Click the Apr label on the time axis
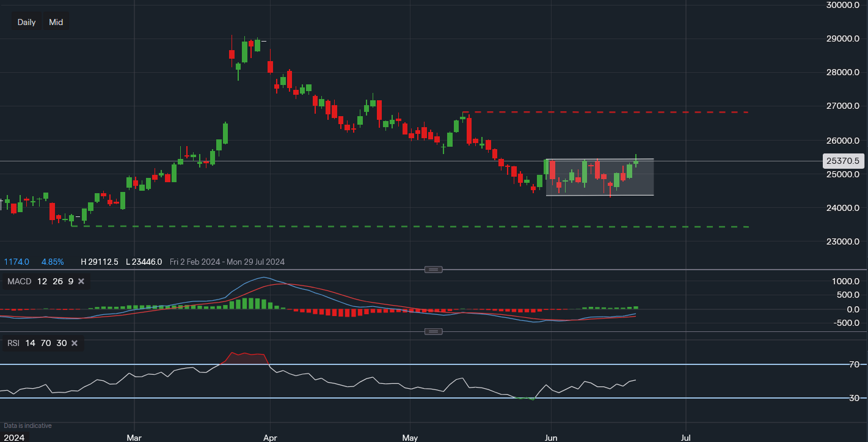Image resolution: width=868 pixels, height=442 pixels. tap(269, 438)
